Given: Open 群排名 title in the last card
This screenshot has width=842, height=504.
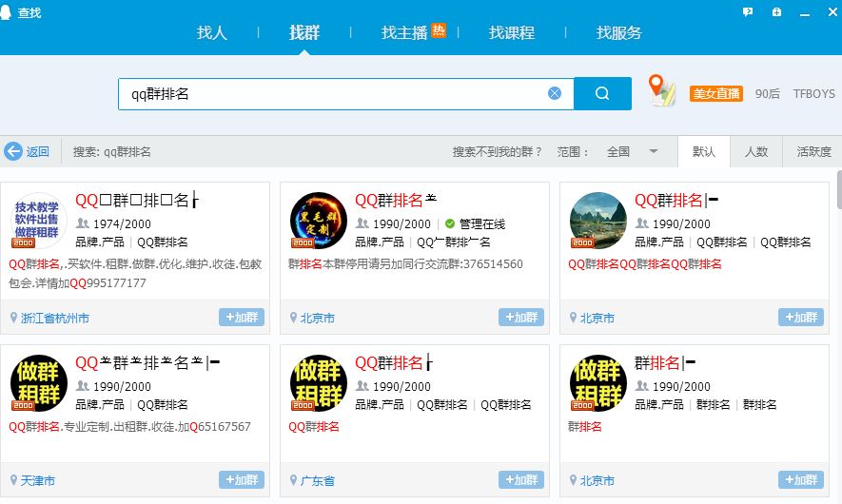Looking at the screenshot, I should pyautogui.click(x=665, y=363).
